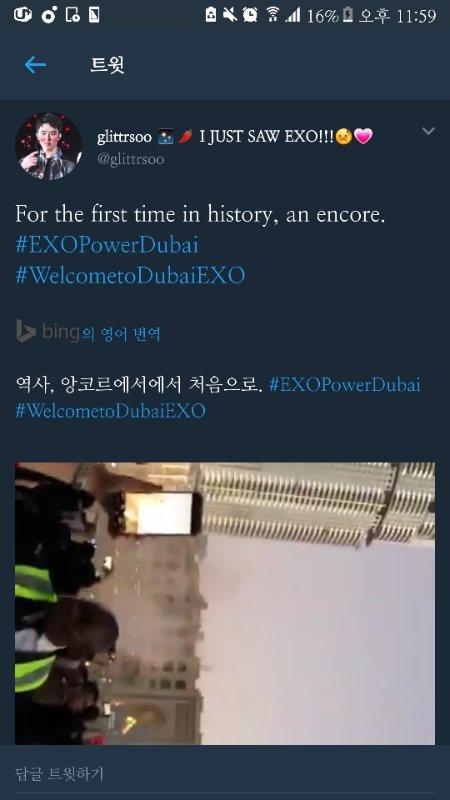The height and width of the screenshot is (800, 450).
Task: Expand tweet options chevron
Action: coord(428,132)
